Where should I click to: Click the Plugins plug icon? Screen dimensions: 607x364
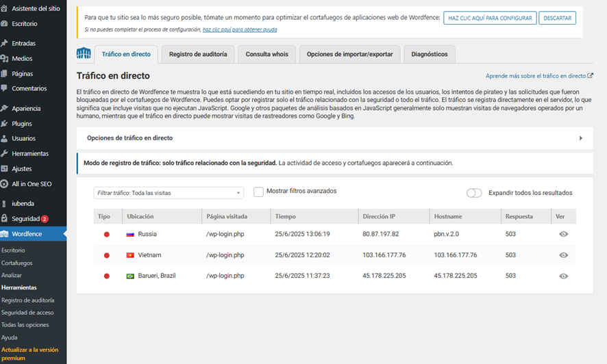pyautogui.click(x=4, y=124)
